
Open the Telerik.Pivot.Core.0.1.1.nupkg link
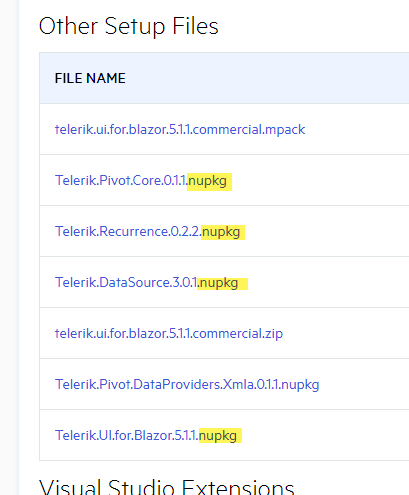(141, 181)
